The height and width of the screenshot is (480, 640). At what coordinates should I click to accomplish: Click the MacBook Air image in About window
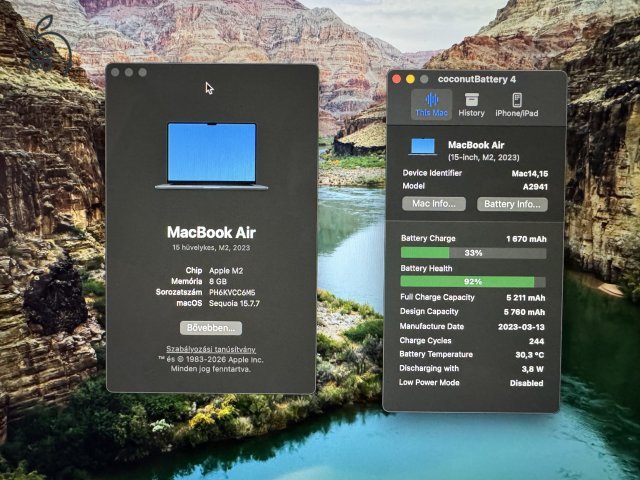(x=211, y=156)
